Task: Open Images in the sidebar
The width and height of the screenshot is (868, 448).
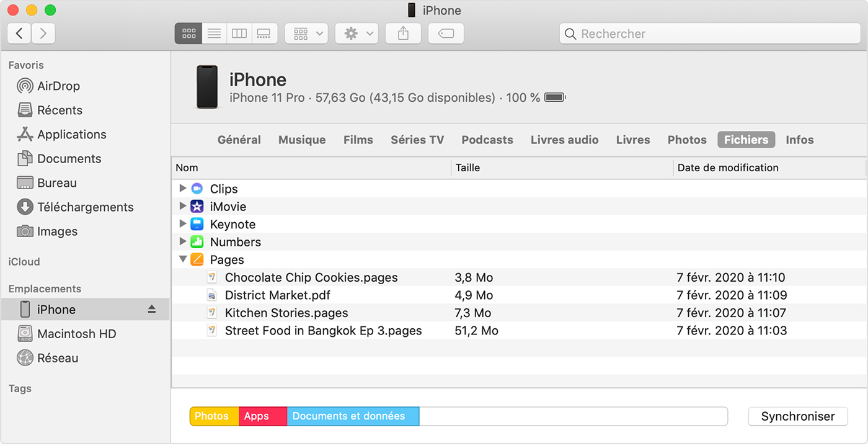Action: (47, 231)
